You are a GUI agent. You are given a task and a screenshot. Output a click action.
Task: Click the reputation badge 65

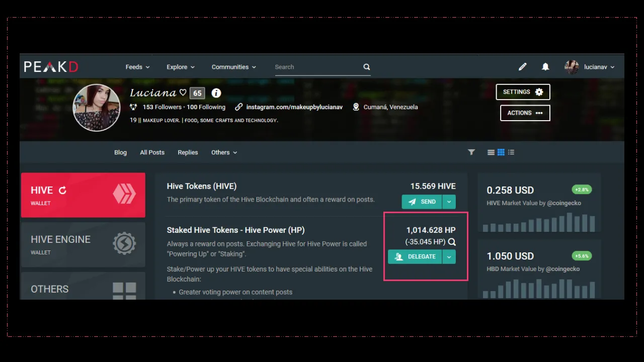click(x=197, y=93)
